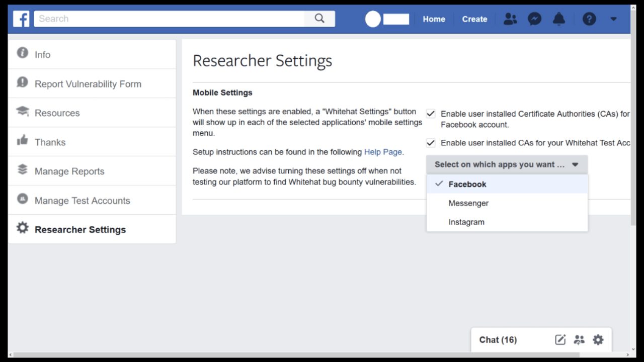Screen dimensions: 644x362
Task: Focus the Facebook Search input field
Action: click(x=169, y=19)
